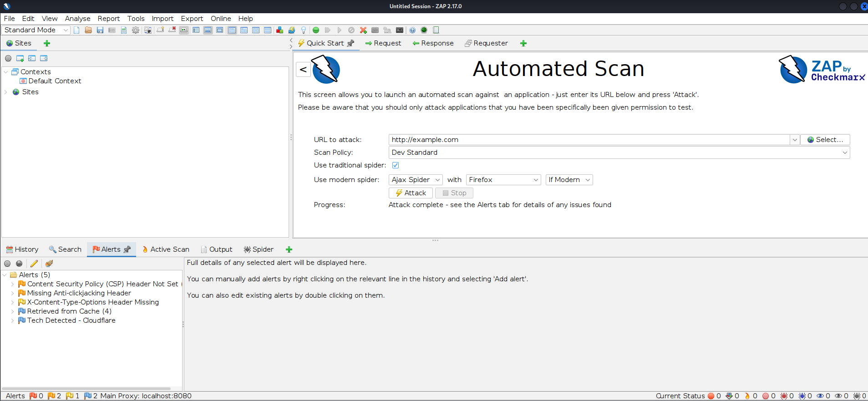868x401 pixels.
Task: Click the high-priority red flag in the status bar
Action: tap(33, 396)
